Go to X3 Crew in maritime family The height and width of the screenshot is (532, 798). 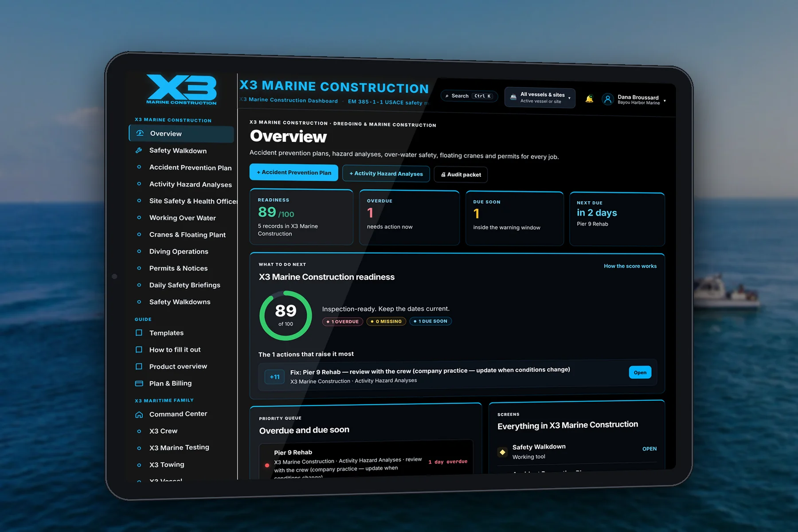tap(163, 431)
